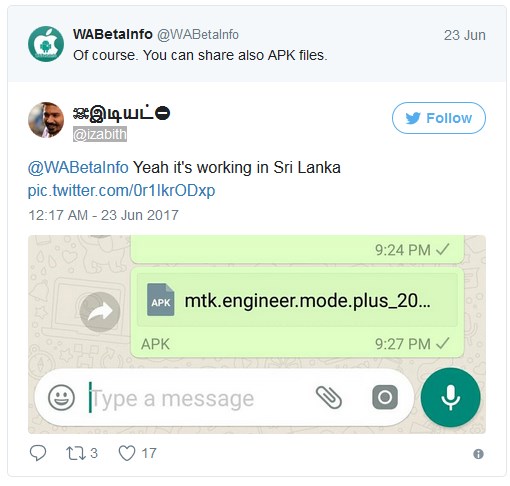Click the Type a message input field
The height and width of the screenshot is (486, 510).
point(197,398)
